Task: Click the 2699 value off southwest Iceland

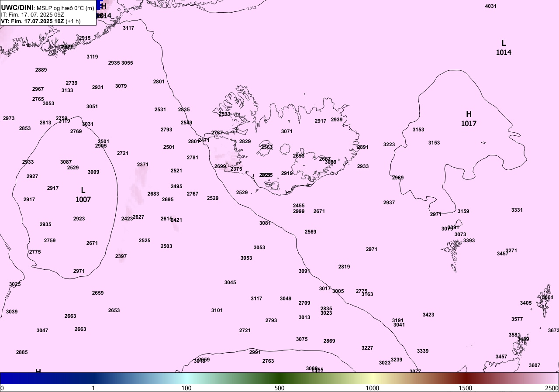Action: 220,166
